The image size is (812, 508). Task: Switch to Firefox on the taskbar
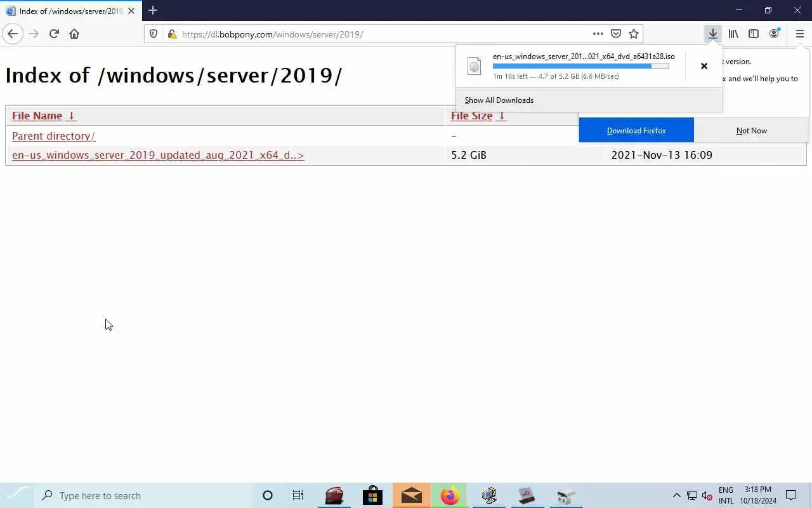[x=450, y=495]
